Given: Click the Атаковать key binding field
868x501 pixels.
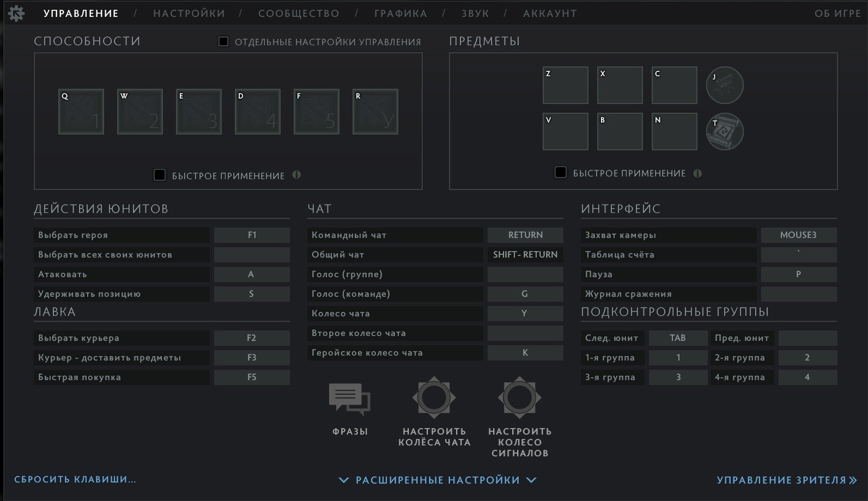Looking at the screenshot, I should click(x=251, y=274).
